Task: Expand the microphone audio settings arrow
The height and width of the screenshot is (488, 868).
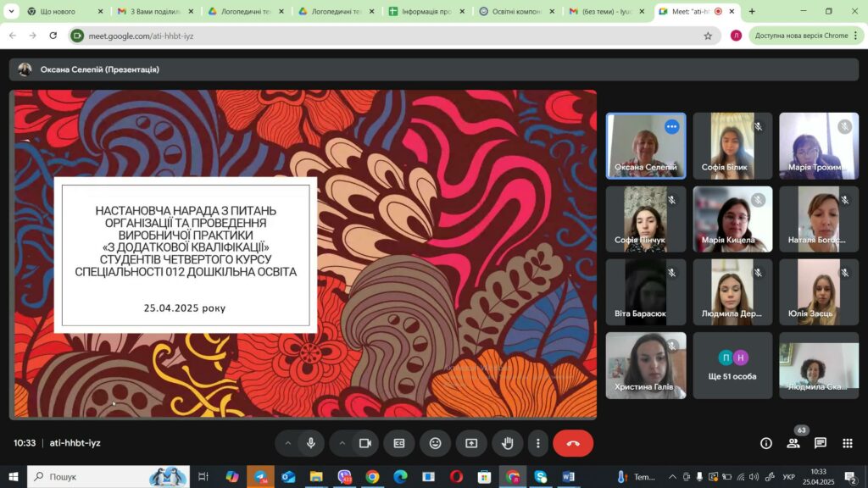Action: pyautogui.click(x=288, y=443)
